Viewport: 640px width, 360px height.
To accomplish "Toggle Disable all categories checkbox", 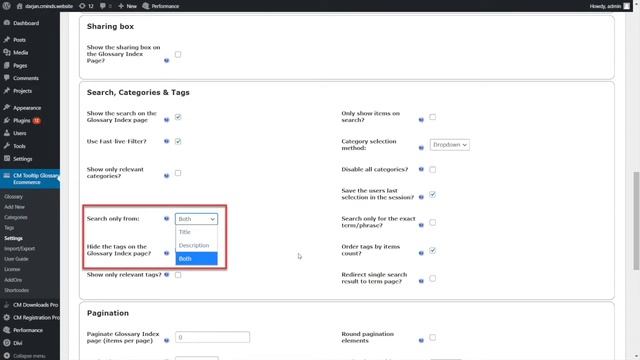I will pyautogui.click(x=433, y=169).
